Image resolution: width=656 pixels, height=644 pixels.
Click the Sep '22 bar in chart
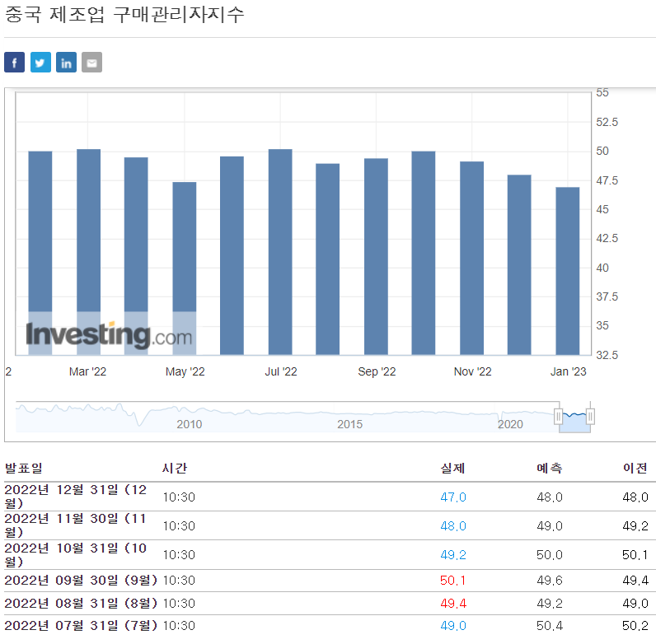click(x=376, y=257)
